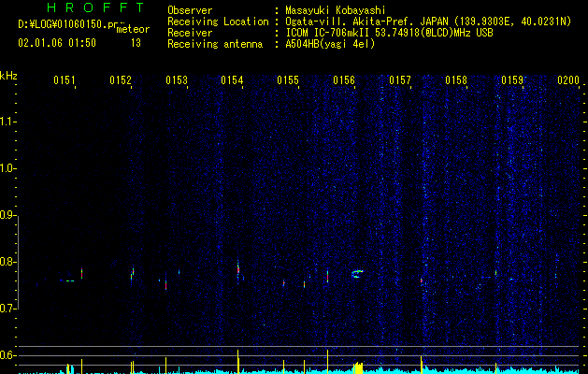Click the 0.9 kHz frequency label

coord(7,215)
